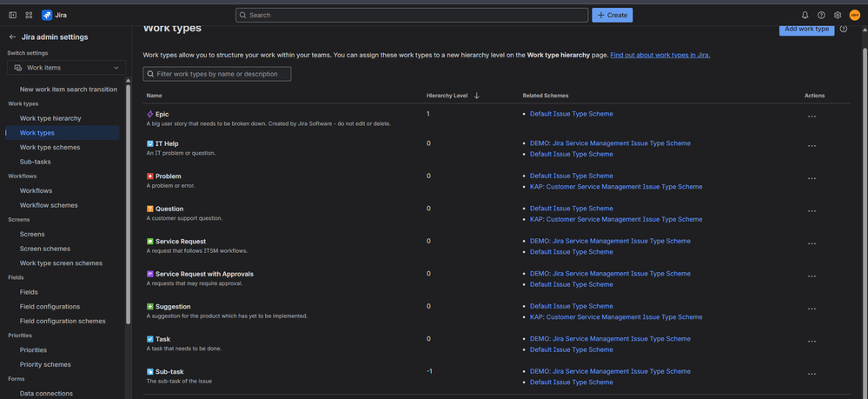Image resolution: width=868 pixels, height=399 pixels.
Task: Click the help icon next to Add work type
Action: click(844, 29)
